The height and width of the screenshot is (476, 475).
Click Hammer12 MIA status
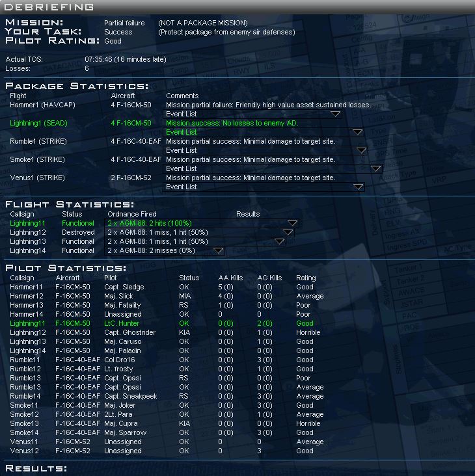point(185,297)
